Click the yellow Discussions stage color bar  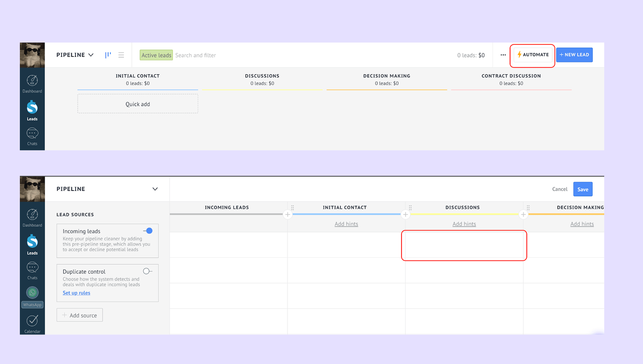point(464,214)
